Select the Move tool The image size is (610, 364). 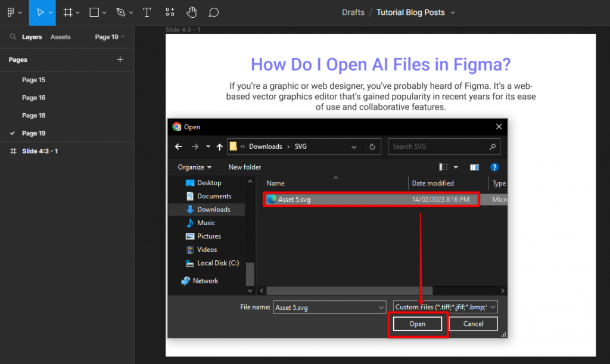click(40, 13)
